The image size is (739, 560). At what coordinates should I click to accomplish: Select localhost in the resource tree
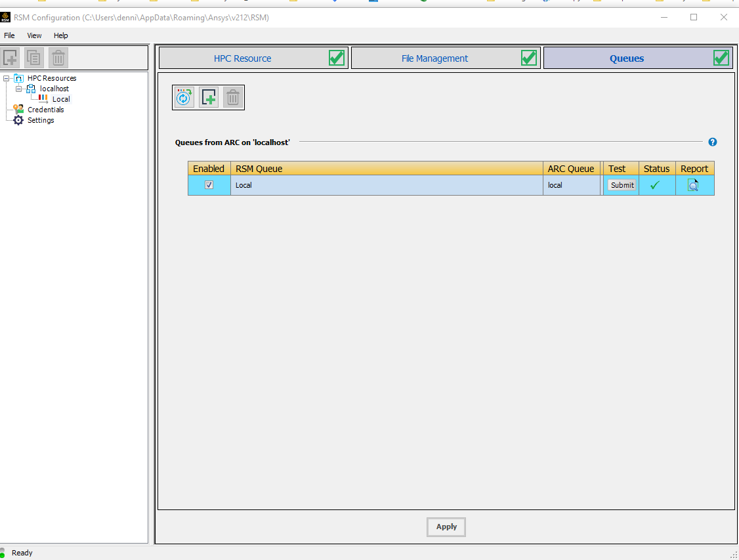(x=54, y=89)
